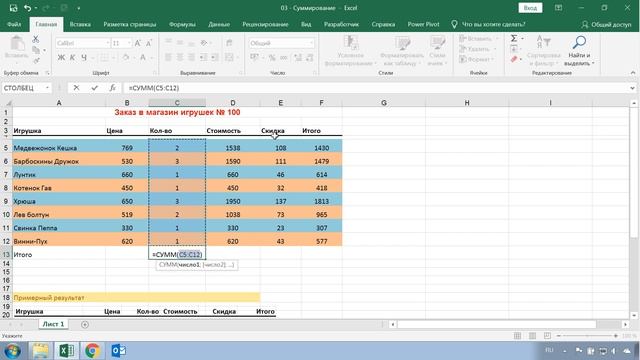Select the Лист 1 sheet tab
This screenshot has height=360, width=640.
(x=53, y=324)
